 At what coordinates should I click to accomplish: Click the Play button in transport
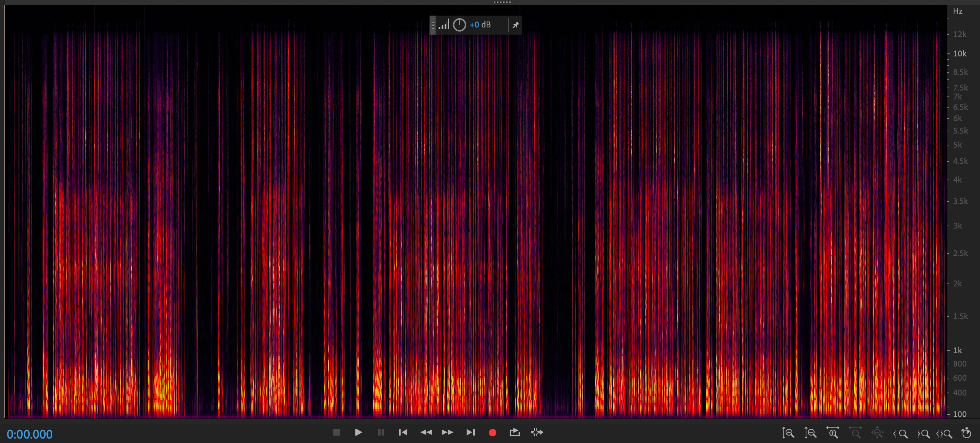pos(358,432)
